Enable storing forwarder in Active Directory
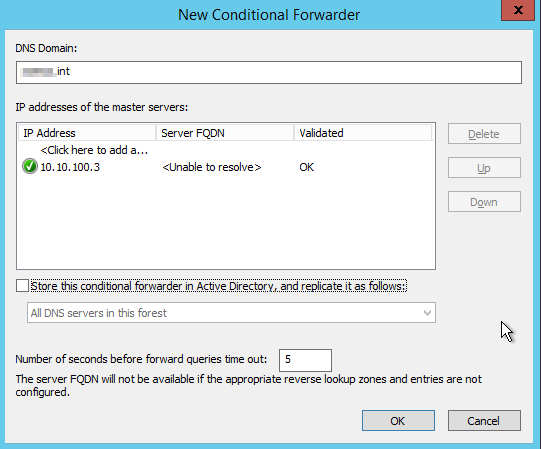The width and height of the screenshot is (541, 449). 22,286
